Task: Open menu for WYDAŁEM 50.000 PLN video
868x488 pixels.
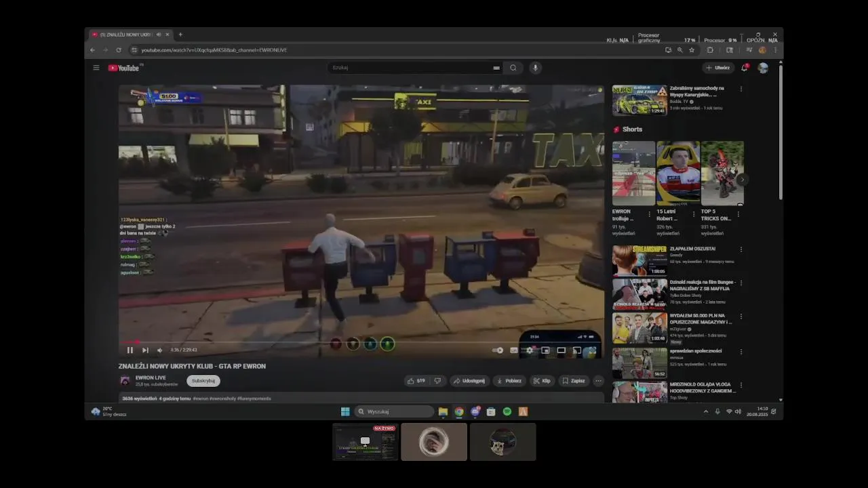Action: click(x=741, y=317)
